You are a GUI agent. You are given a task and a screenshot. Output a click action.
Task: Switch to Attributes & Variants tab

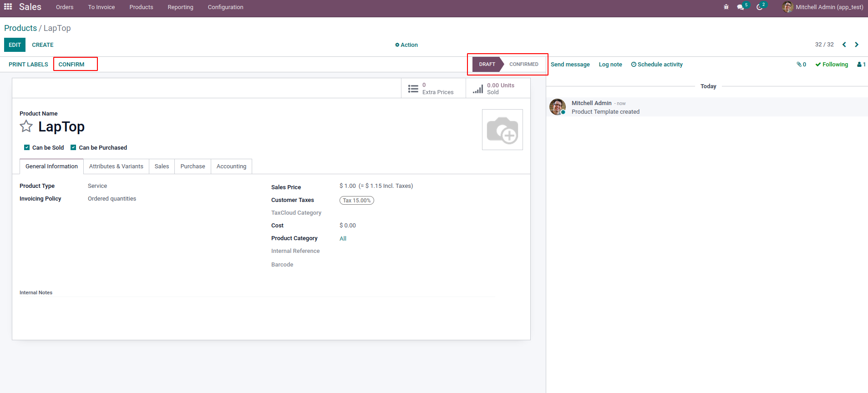coord(116,166)
